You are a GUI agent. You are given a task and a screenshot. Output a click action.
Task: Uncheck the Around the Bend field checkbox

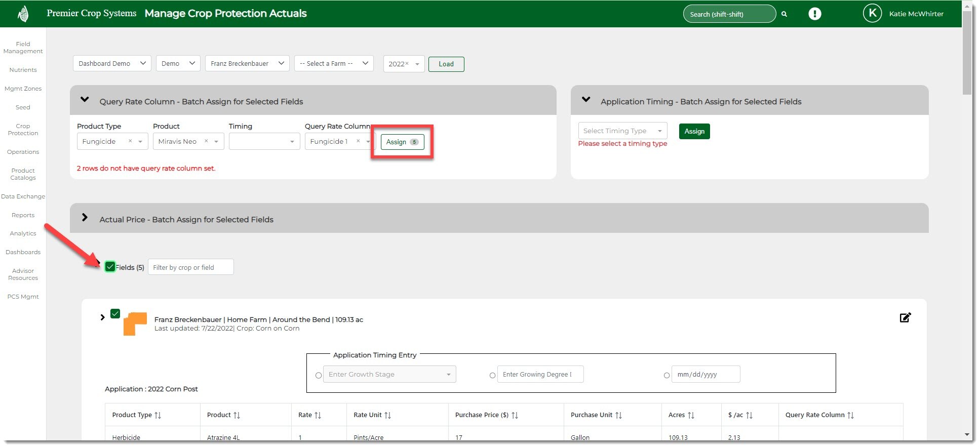coord(115,314)
